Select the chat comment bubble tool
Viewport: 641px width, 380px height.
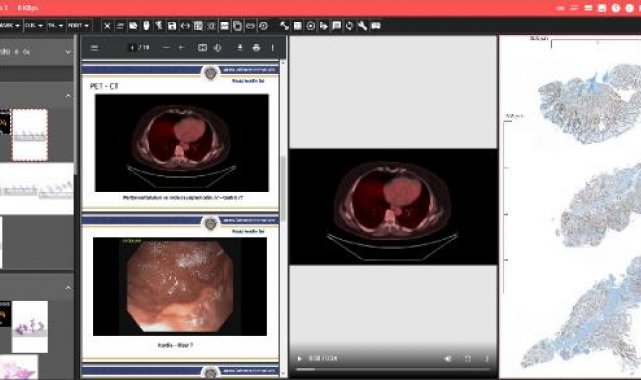tap(336, 26)
